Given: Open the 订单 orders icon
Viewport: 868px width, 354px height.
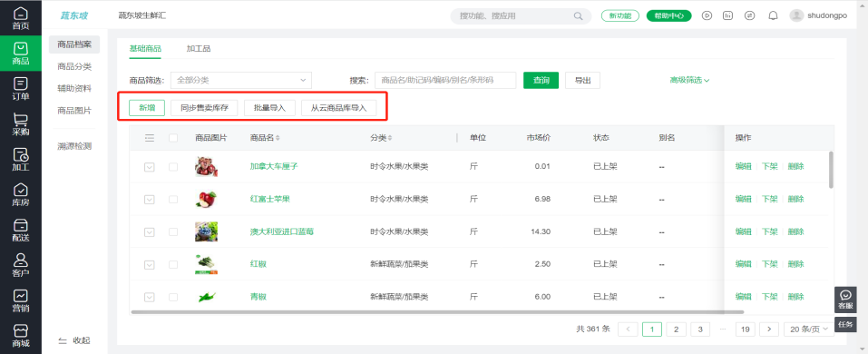Looking at the screenshot, I should (x=21, y=88).
